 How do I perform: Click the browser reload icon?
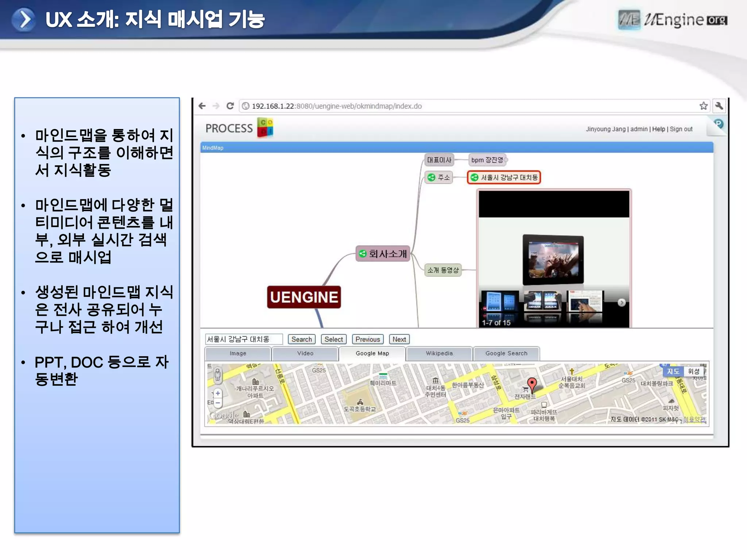pos(230,106)
